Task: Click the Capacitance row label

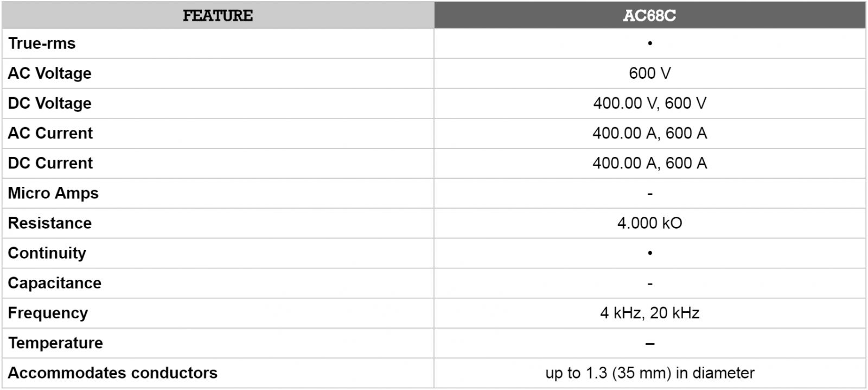Action: (54, 283)
